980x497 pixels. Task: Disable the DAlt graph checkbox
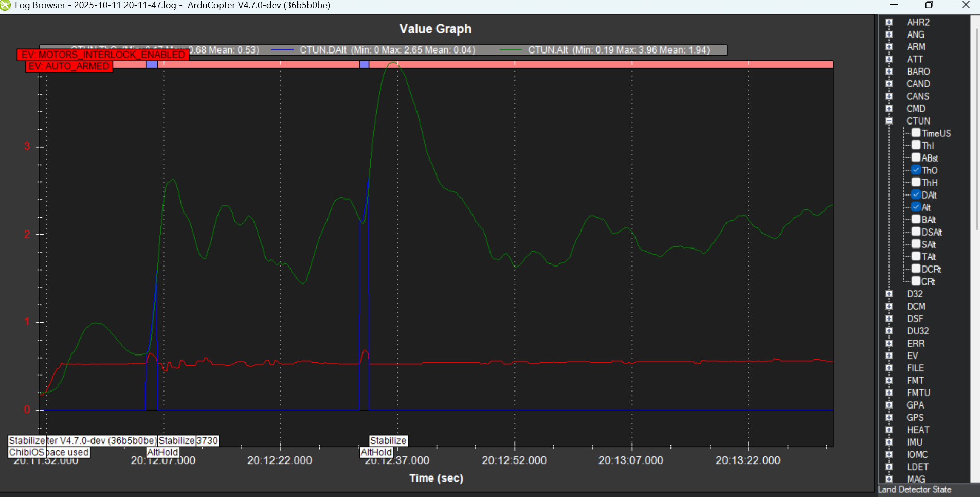coord(916,194)
